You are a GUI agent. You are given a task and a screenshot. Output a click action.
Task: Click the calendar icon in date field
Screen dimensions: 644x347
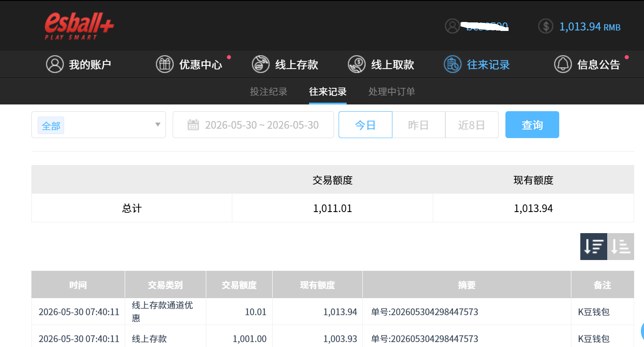coord(193,125)
